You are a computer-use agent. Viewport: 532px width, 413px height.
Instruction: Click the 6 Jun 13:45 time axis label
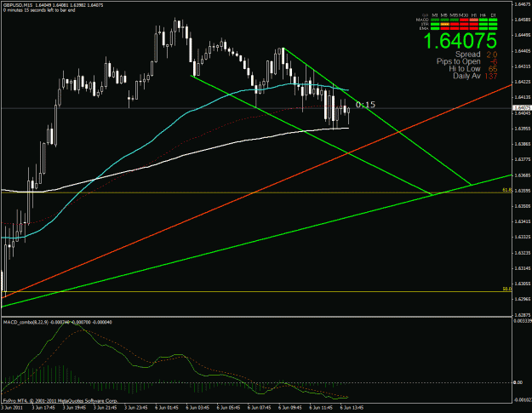(x=352, y=408)
